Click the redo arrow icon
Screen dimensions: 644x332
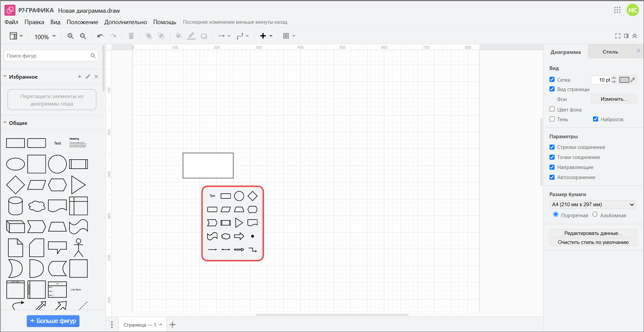pos(113,36)
